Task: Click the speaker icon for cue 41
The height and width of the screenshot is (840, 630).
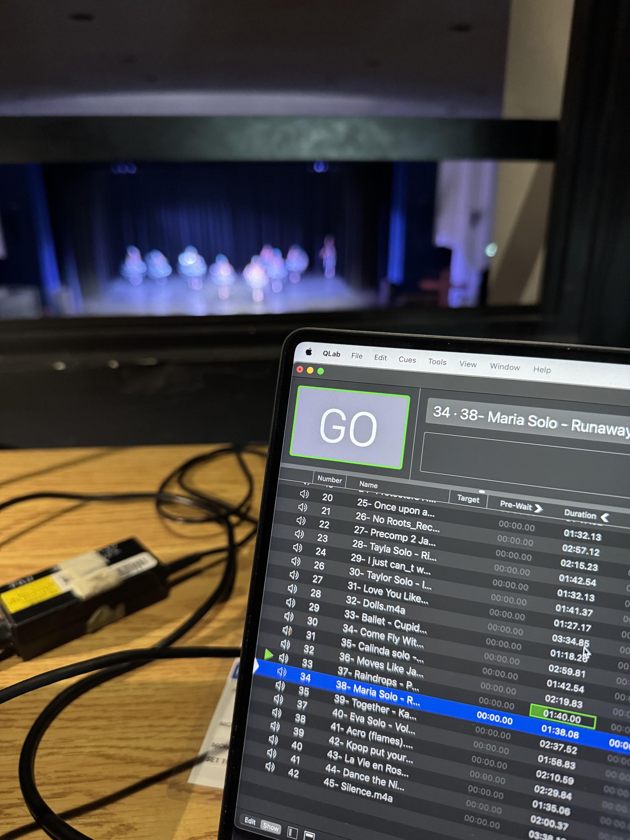Action: [271, 753]
